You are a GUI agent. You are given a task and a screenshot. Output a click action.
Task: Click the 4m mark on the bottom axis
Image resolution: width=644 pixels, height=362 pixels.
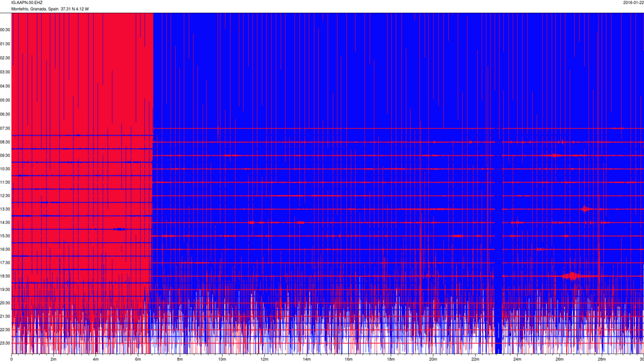coord(96,359)
